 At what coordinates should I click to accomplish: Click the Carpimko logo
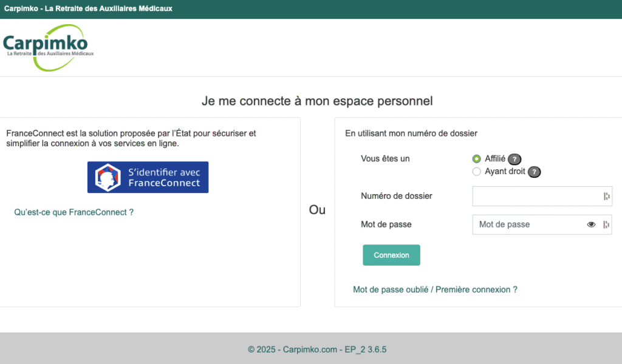pos(49,47)
